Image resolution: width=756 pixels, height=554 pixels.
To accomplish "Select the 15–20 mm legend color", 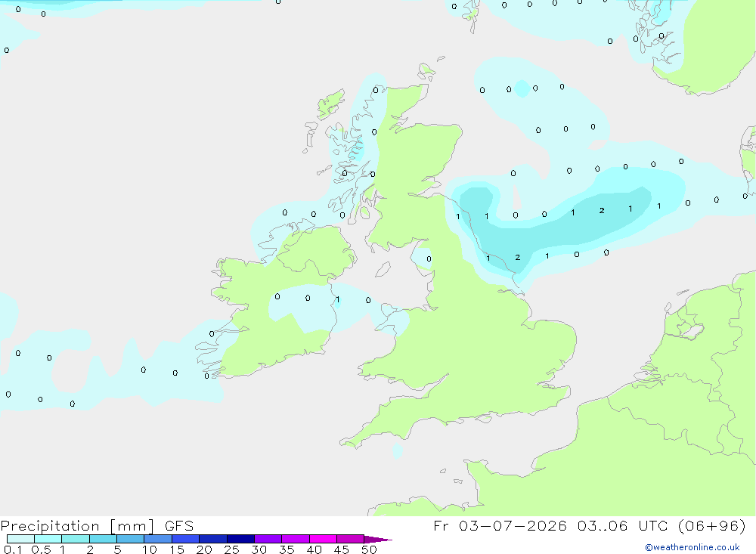I will 186,539.
